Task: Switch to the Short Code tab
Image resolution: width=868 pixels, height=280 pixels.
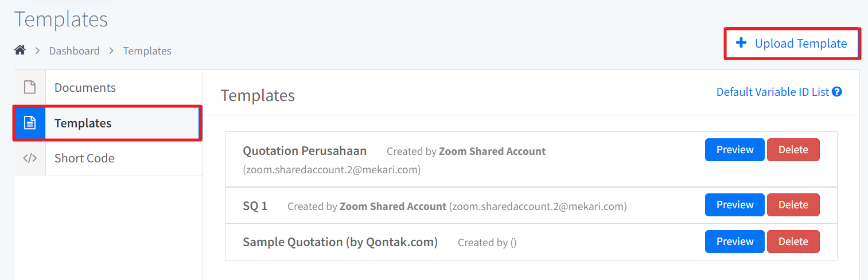Action: (108, 158)
